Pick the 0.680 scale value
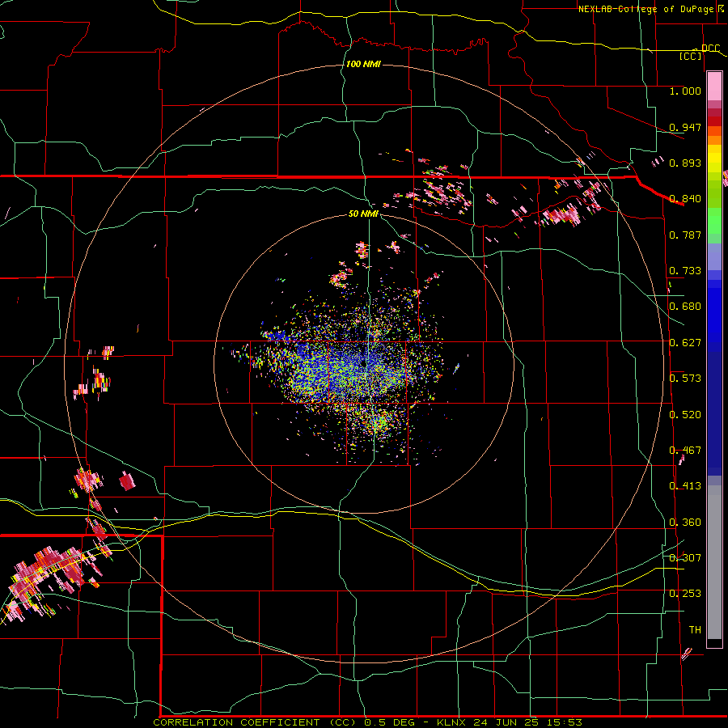Image resolution: width=728 pixels, height=728 pixels. click(x=685, y=307)
